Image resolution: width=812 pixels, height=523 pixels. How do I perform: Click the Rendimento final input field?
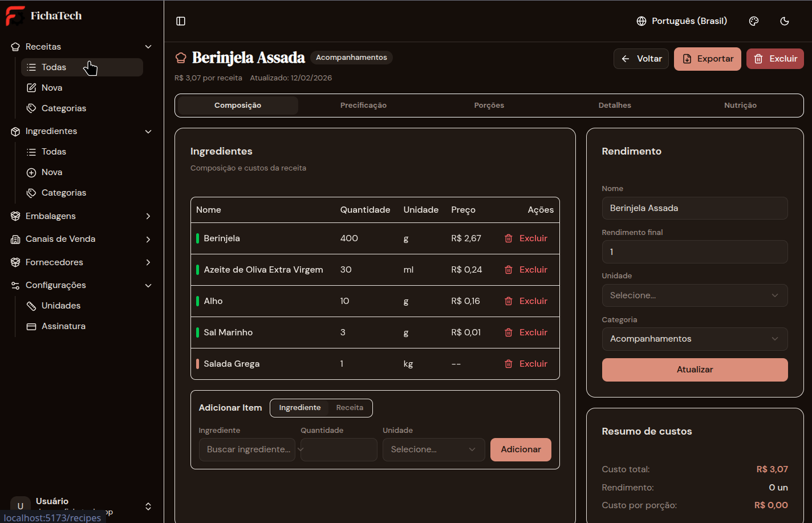[x=695, y=252]
